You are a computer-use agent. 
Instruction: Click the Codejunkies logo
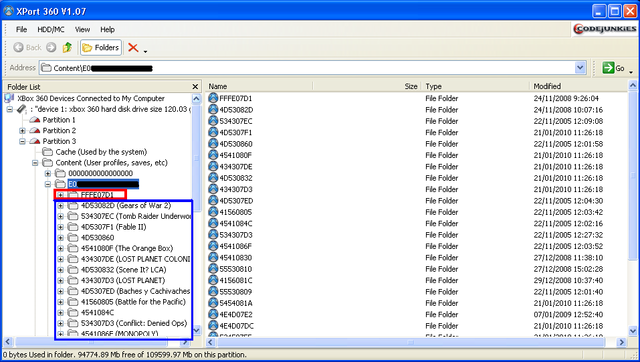(604, 29)
